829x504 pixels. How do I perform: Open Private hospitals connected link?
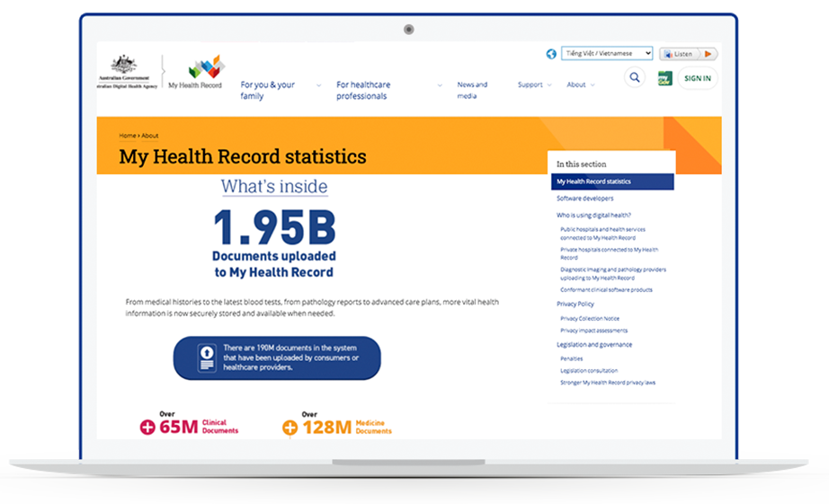[x=609, y=253]
